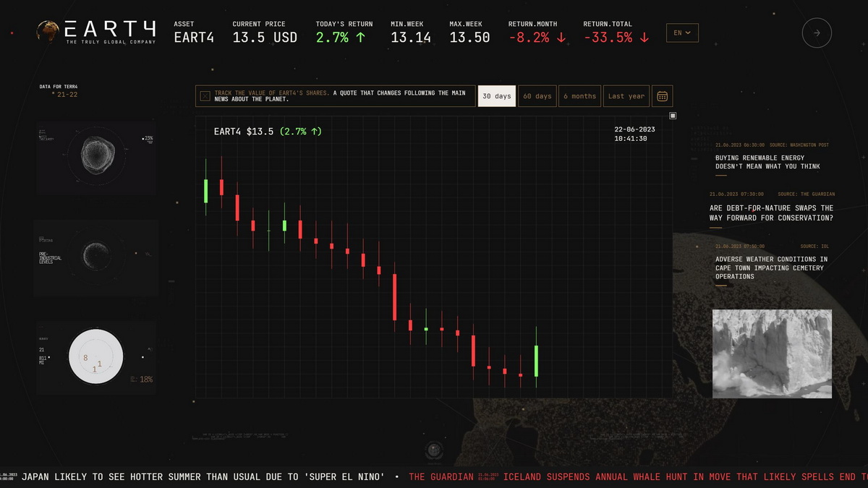Select the 30 days range tab
Screen dimensions: 868x488
coord(497,96)
